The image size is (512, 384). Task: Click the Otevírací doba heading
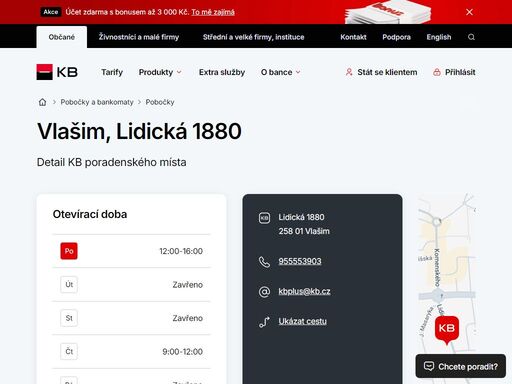pos(90,214)
